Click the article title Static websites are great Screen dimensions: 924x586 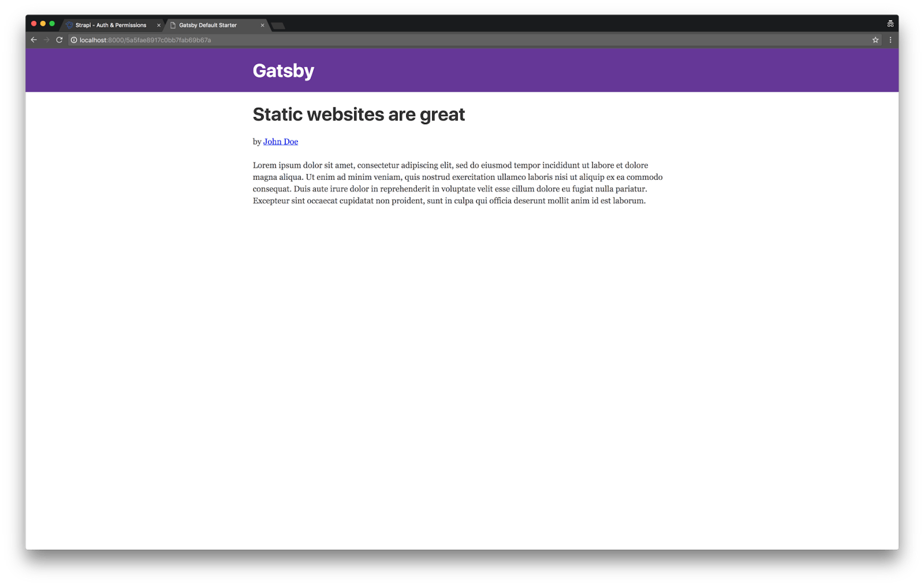point(359,114)
